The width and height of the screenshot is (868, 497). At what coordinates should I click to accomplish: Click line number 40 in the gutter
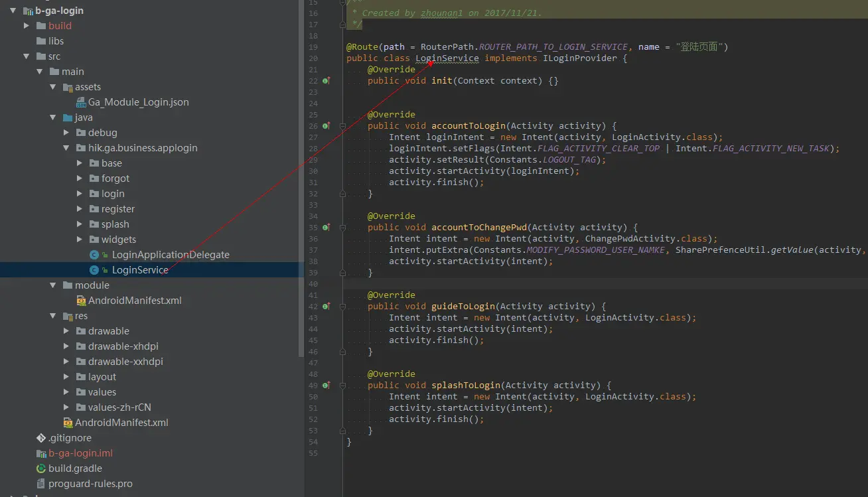click(x=313, y=284)
